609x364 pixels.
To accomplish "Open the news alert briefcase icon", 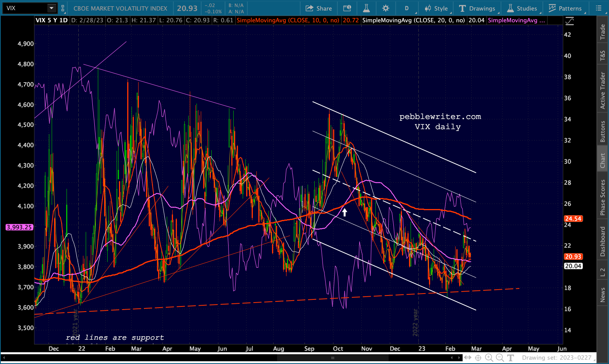I will click(x=347, y=8).
